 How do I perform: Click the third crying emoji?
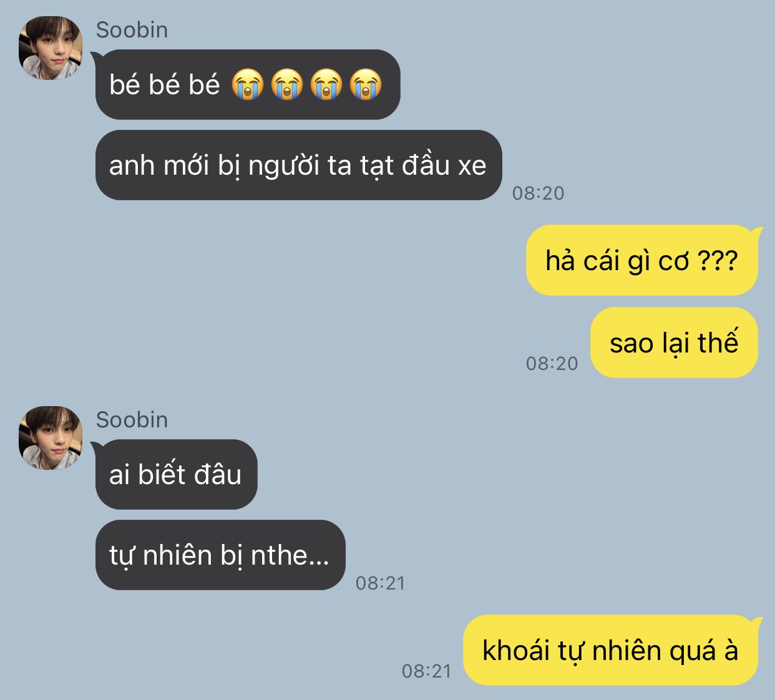pyautogui.click(x=326, y=84)
